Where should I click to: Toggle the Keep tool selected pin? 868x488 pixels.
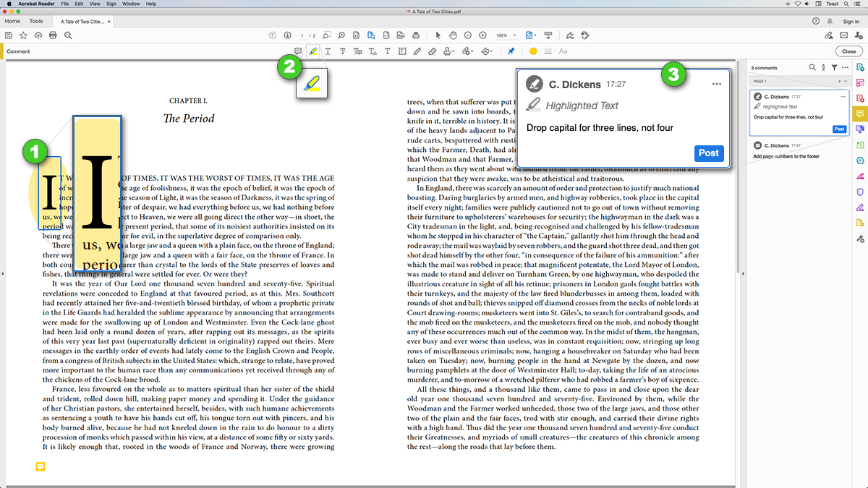coord(511,51)
